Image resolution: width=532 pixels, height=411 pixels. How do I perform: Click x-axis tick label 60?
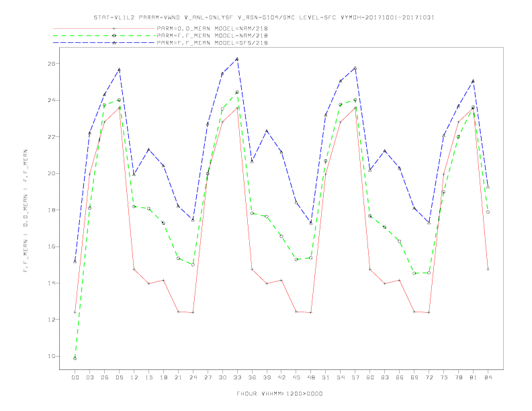tap(370, 377)
